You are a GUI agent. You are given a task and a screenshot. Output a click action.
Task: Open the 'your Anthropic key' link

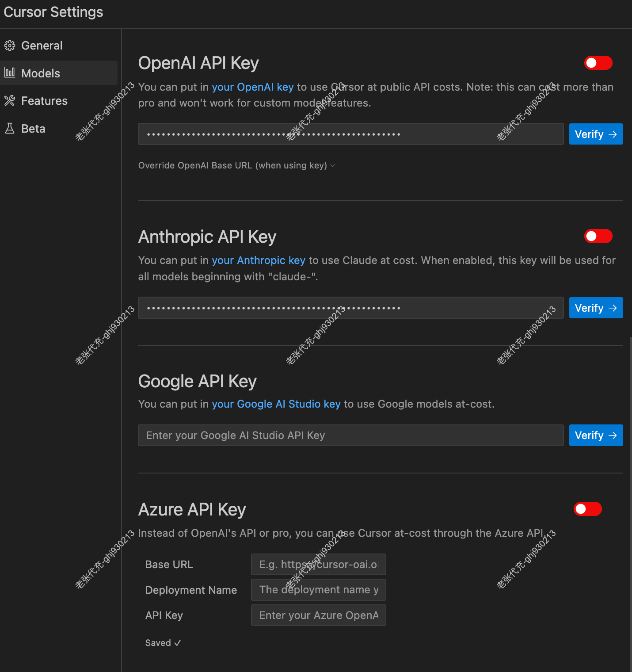259,260
